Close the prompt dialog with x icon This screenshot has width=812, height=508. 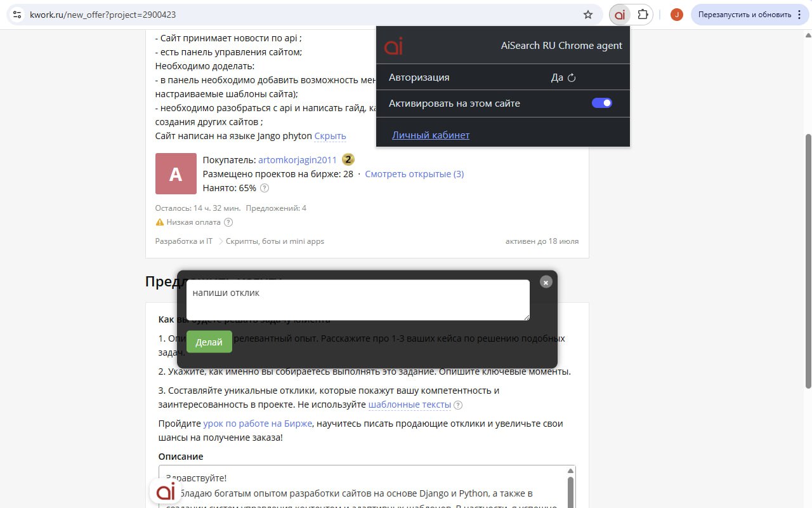click(x=546, y=282)
